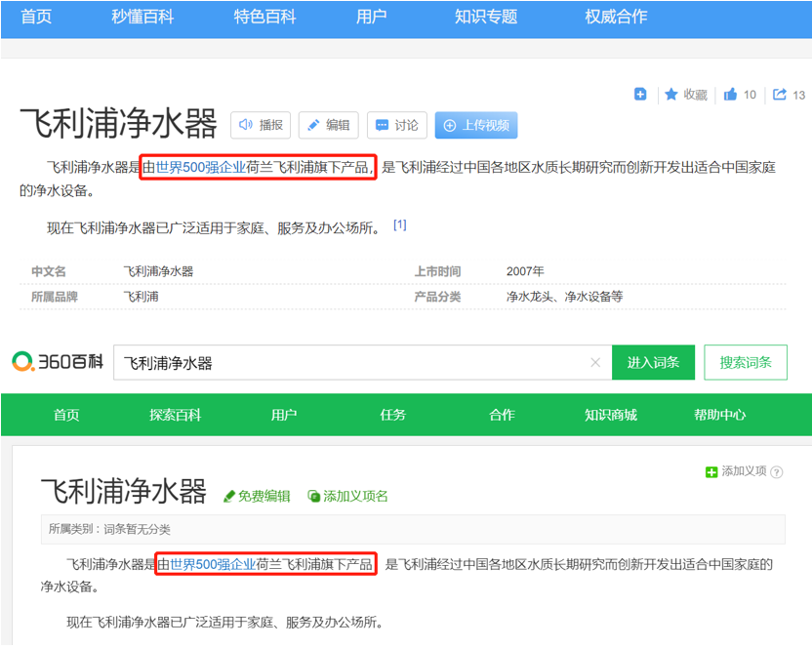Click the green 进入词条 button

pos(654,363)
